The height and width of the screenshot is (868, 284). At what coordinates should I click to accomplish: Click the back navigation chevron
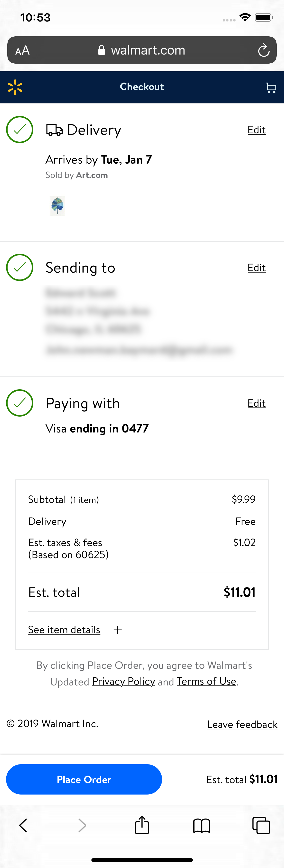coord(22,826)
